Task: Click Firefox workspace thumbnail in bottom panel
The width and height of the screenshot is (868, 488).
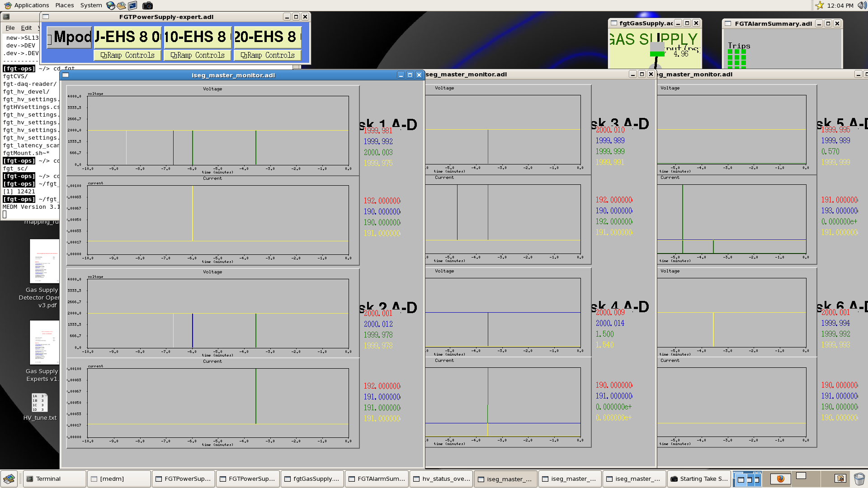Action: (780, 479)
